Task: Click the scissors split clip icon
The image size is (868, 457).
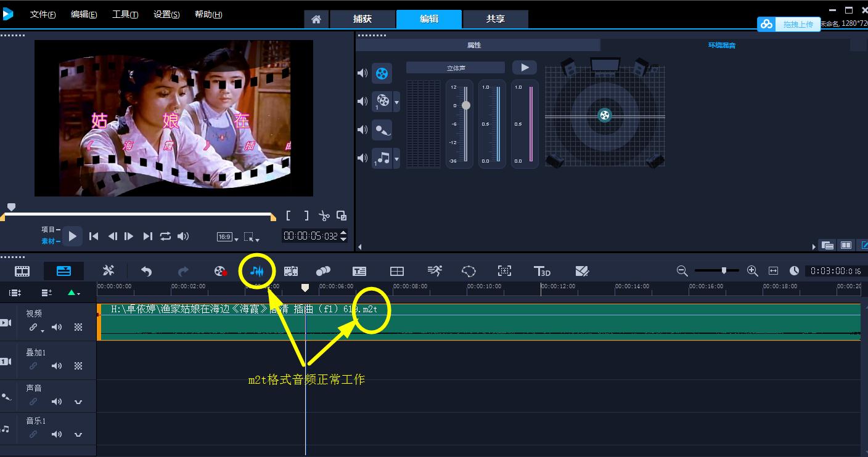Action: (324, 216)
